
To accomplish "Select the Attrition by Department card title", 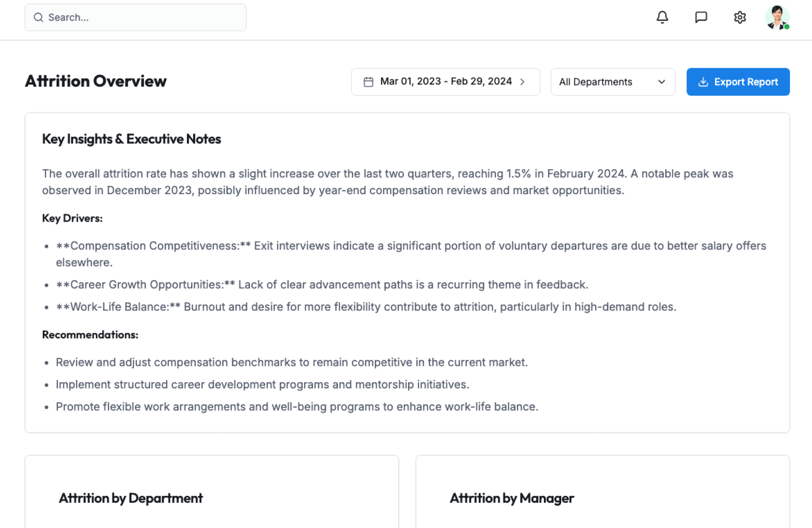I will (x=131, y=498).
